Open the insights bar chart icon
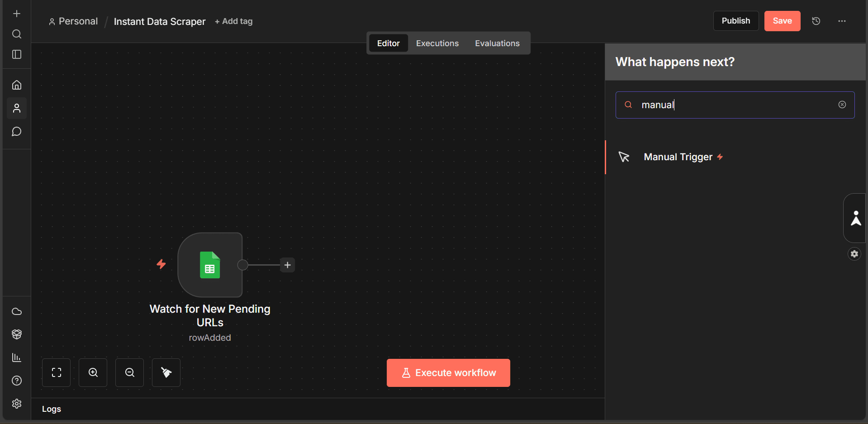868x424 pixels. [x=17, y=357]
